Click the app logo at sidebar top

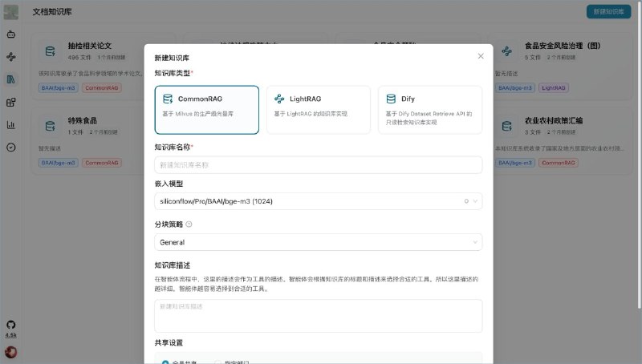(x=11, y=12)
